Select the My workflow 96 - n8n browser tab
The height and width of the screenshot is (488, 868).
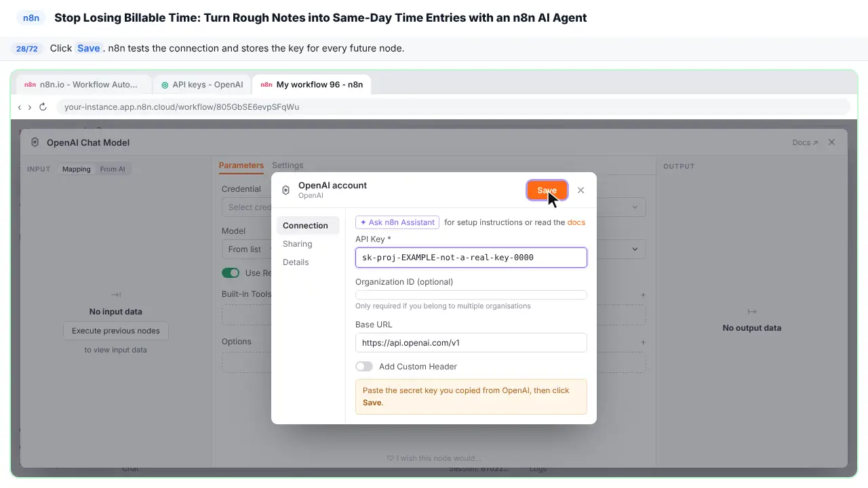(312, 85)
